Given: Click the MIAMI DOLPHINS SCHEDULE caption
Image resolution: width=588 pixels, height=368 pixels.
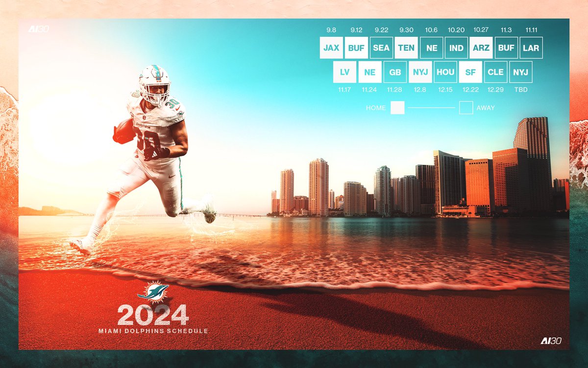Looking at the screenshot, I should click(153, 331).
